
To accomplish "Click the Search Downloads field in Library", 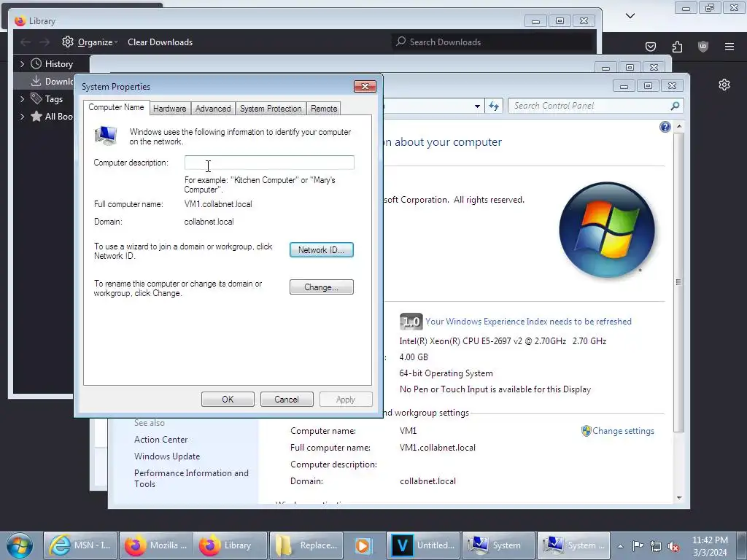I will coord(493,42).
